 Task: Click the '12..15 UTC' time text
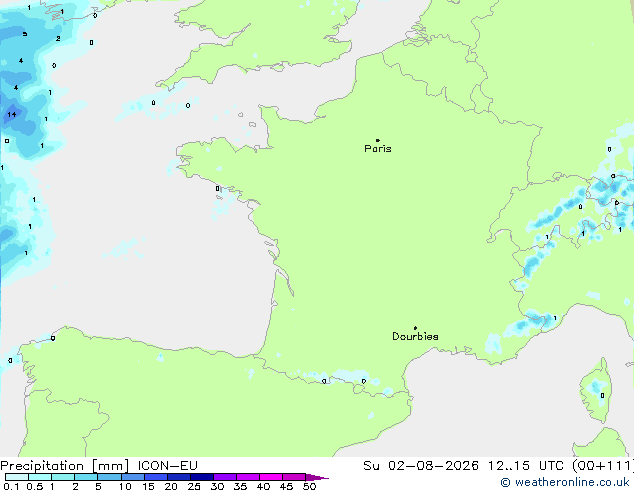click(x=526, y=466)
